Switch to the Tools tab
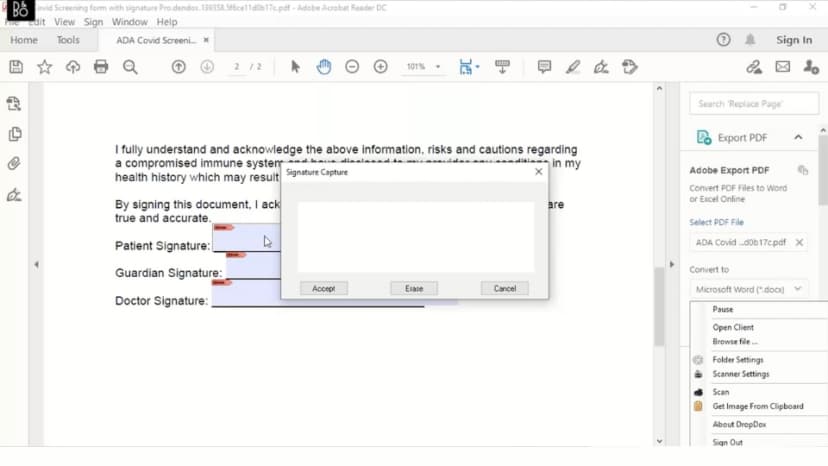This screenshot has width=828, height=466. click(x=68, y=40)
